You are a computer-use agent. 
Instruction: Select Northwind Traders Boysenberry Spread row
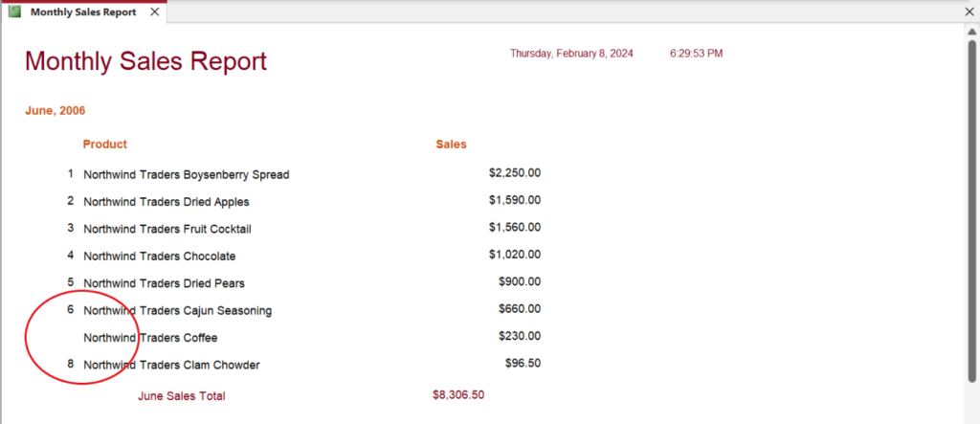tap(186, 175)
